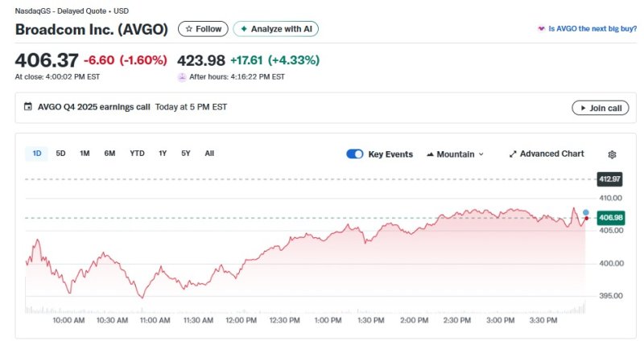The height and width of the screenshot is (345, 644).
Task: Show the 6M chart range
Action: point(109,153)
